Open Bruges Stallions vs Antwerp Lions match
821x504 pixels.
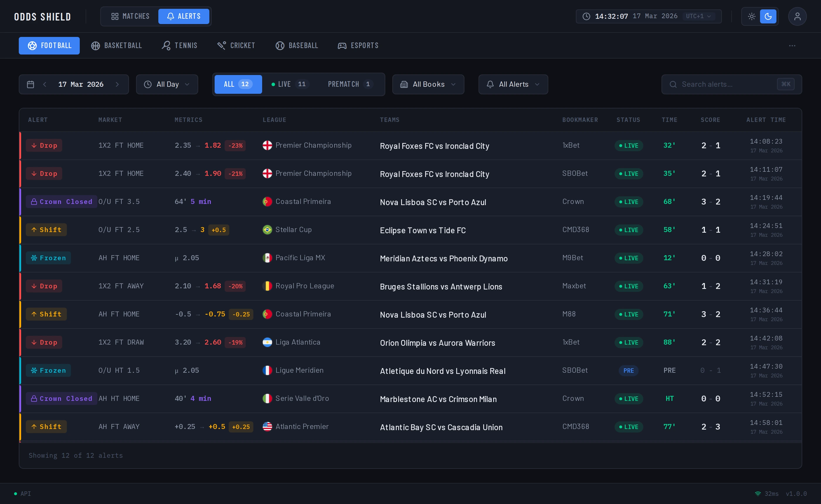tap(441, 287)
